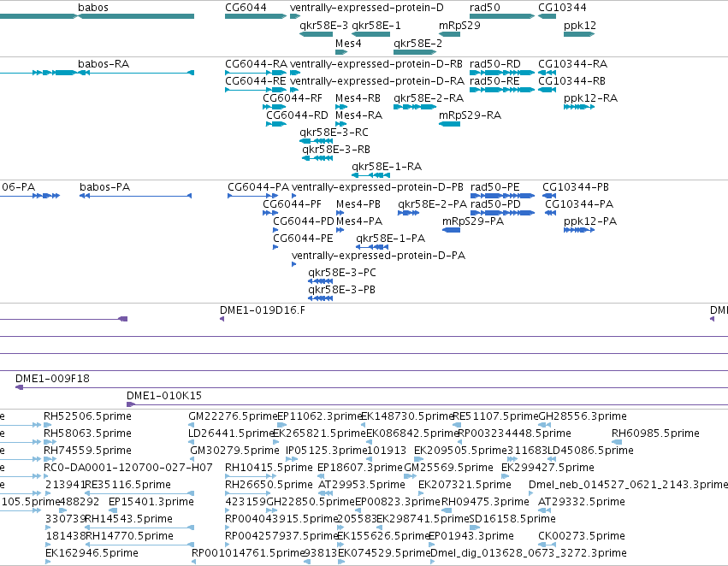
Task: Select the rad50-RD transcript label
Action: [495, 63]
